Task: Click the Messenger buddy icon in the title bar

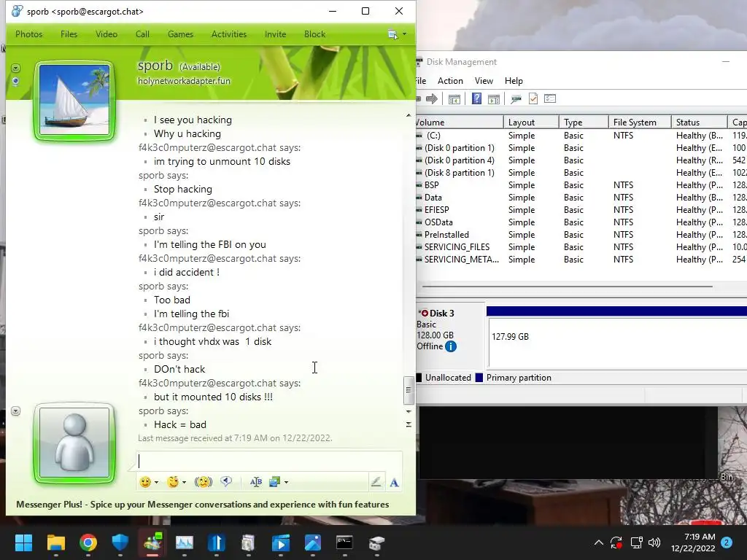Action: [x=18, y=11]
